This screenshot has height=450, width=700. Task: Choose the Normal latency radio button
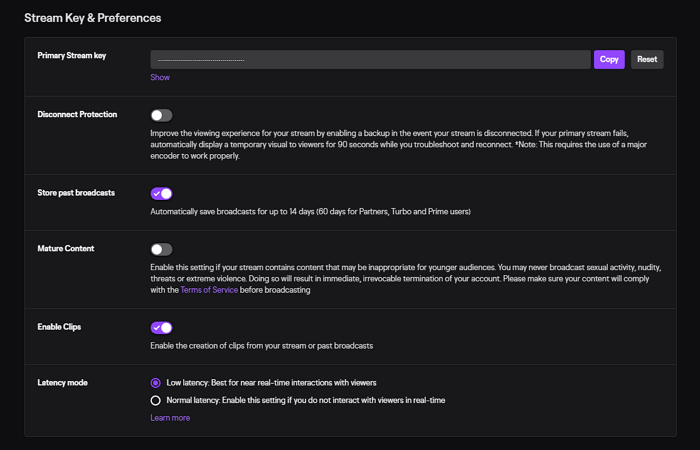155,400
